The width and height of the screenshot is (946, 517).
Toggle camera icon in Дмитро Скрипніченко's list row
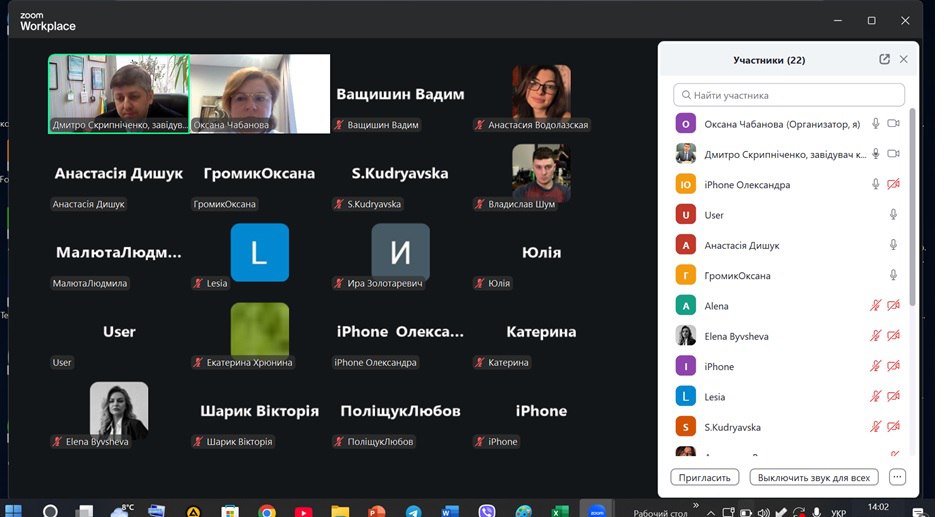[x=894, y=154]
